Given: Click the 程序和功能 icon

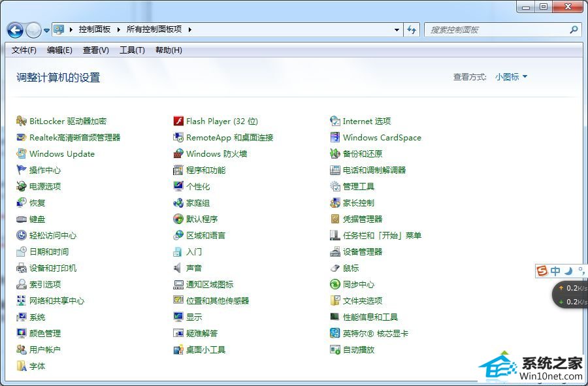Looking at the screenshot, I should (178, 170).
